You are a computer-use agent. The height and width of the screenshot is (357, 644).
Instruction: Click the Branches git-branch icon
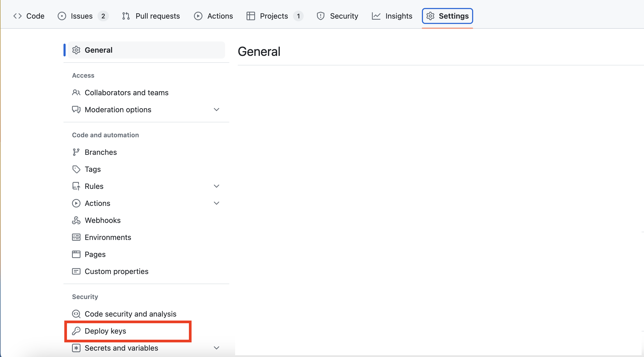pos(76,152)
